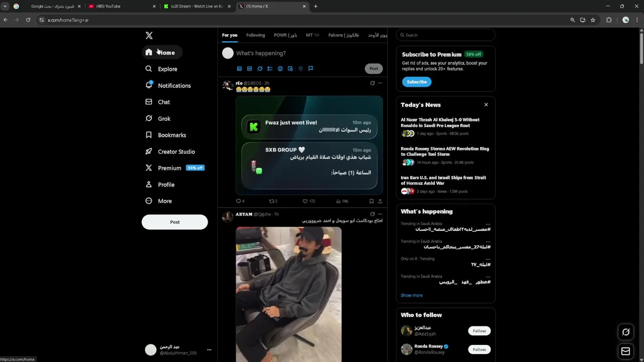
Task: Open ARYAM's post photo
Action: tap(289, 295)
